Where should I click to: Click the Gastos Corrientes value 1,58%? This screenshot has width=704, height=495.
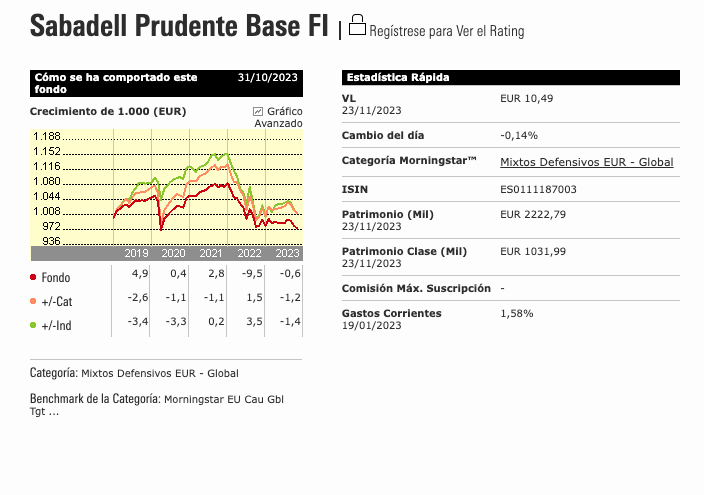(x=517, y=313)
